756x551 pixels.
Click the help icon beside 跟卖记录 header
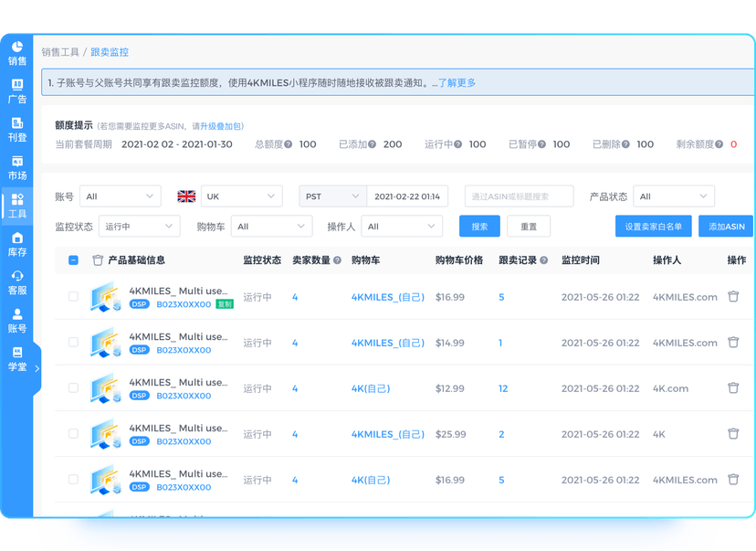(x=543, y=260)
